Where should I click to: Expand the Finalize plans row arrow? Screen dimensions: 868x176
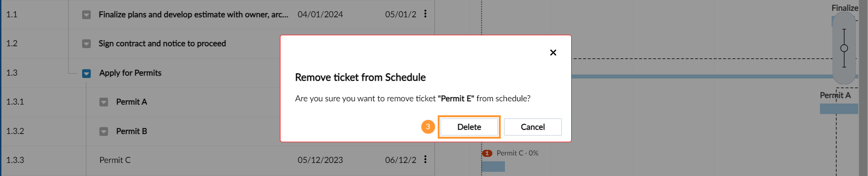[86, 15]
